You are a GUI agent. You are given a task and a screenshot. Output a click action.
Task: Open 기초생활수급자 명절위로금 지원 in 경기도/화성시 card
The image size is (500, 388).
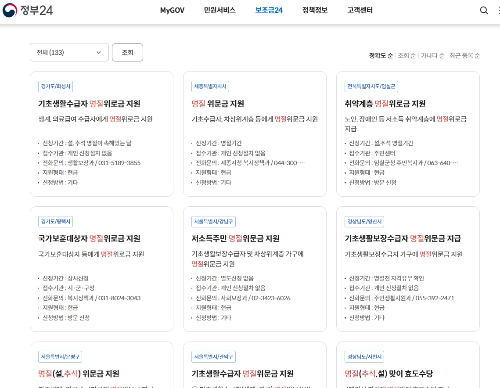click(89, 104)
